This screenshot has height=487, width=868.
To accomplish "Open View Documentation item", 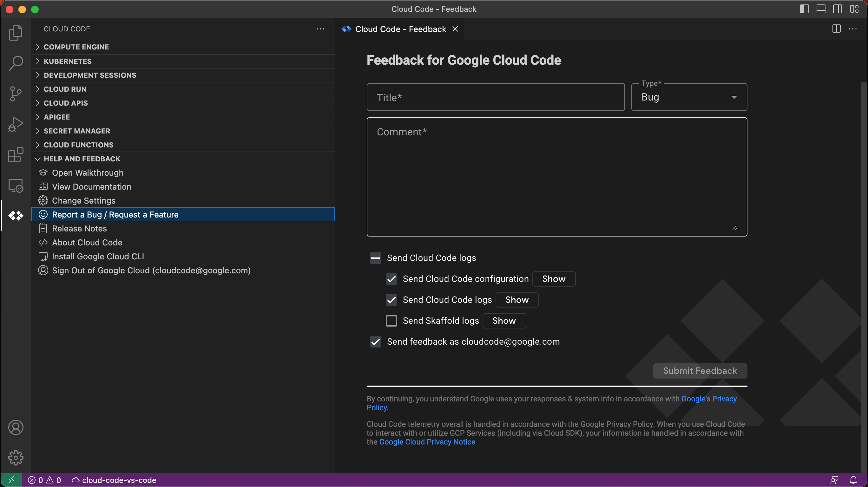I will 183,186.
